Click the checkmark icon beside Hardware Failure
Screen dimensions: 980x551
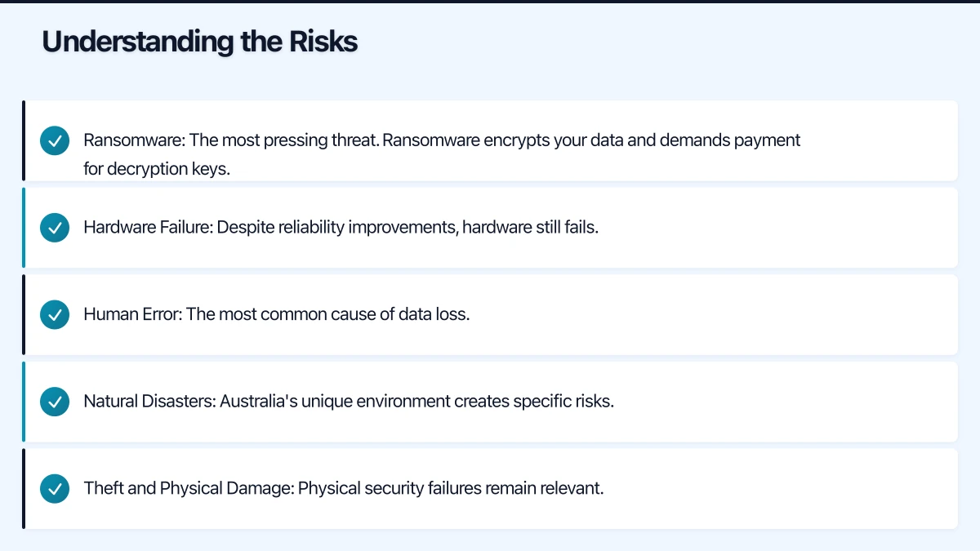click(55, 228)
